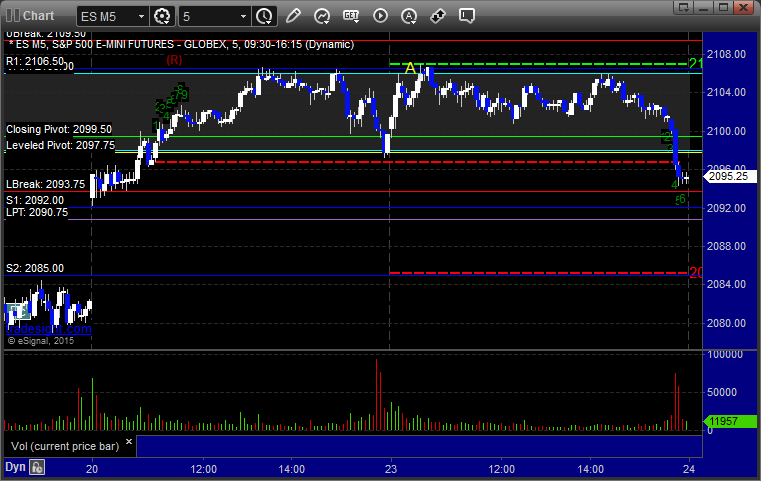Click the 2092.00 price axis label

pyautogui.click(x=727, y=208)
